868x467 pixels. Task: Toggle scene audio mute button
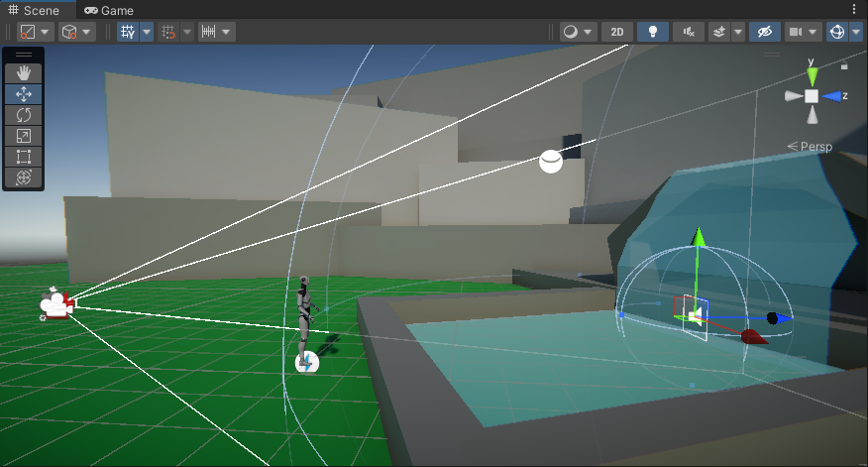pyautogui.click(x=688, y=32)
